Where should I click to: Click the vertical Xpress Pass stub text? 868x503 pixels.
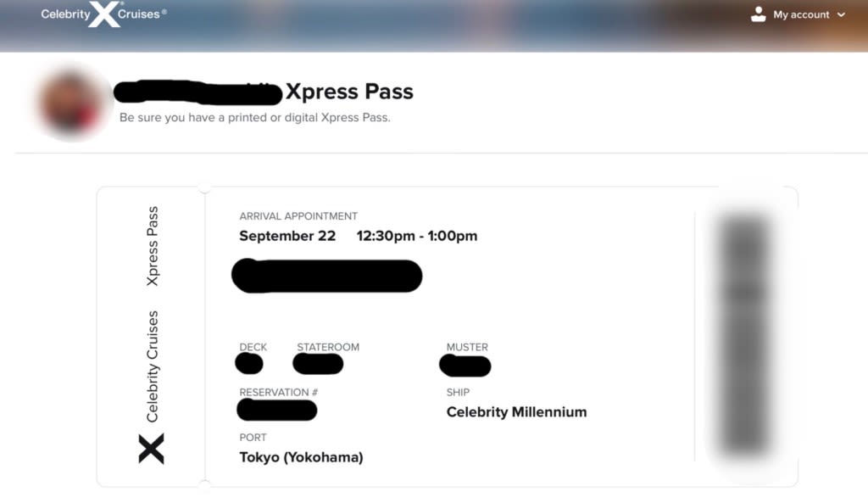pyautogui.click(x=153, y=246)
